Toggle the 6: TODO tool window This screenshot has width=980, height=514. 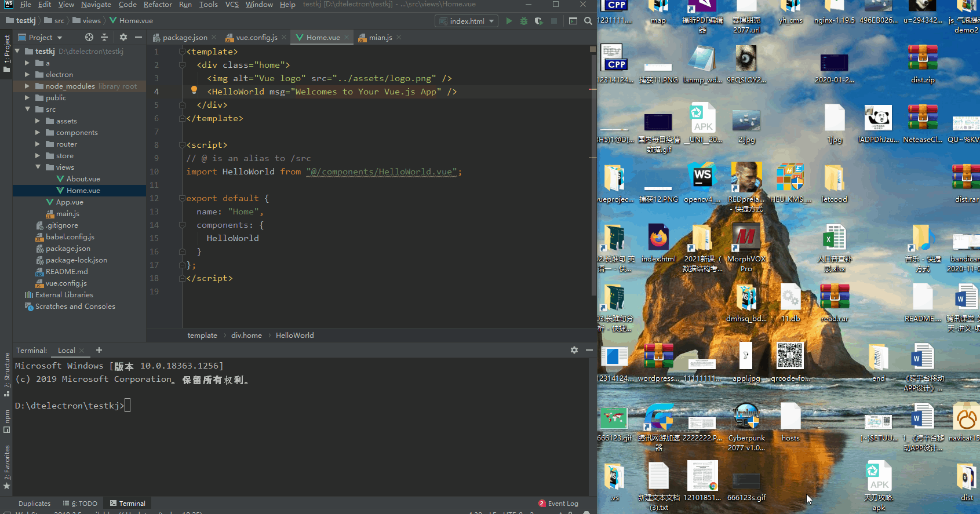tap(80, 504)
